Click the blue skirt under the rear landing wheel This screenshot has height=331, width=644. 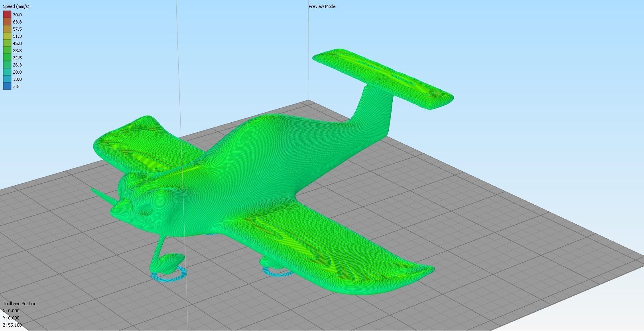click(x=278, y=271)
